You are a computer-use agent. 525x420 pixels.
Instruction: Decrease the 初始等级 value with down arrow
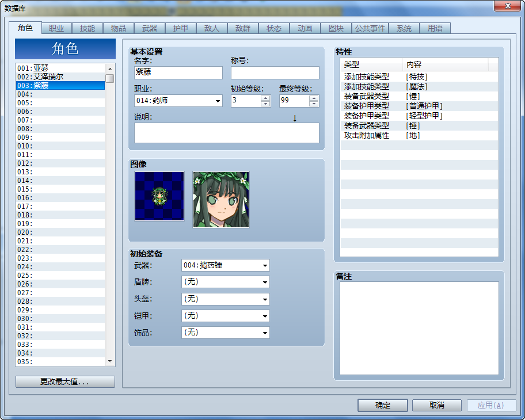coord(265,104)
